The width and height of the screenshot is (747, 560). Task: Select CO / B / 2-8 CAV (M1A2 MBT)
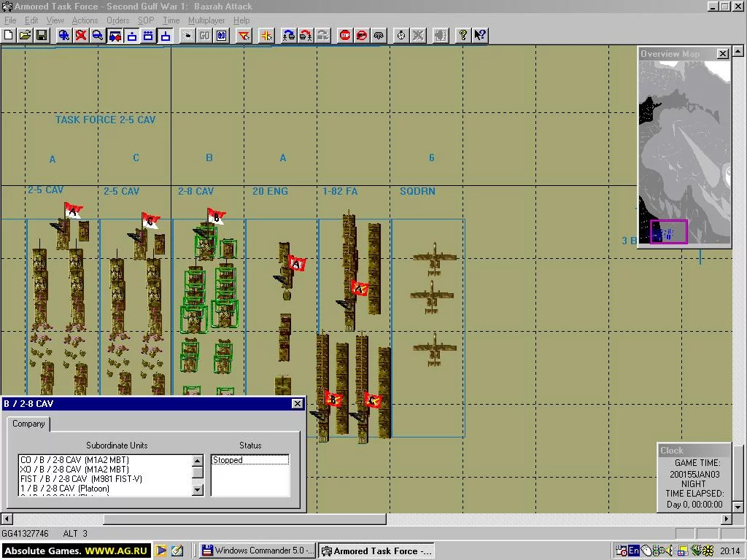pos(105,460)
